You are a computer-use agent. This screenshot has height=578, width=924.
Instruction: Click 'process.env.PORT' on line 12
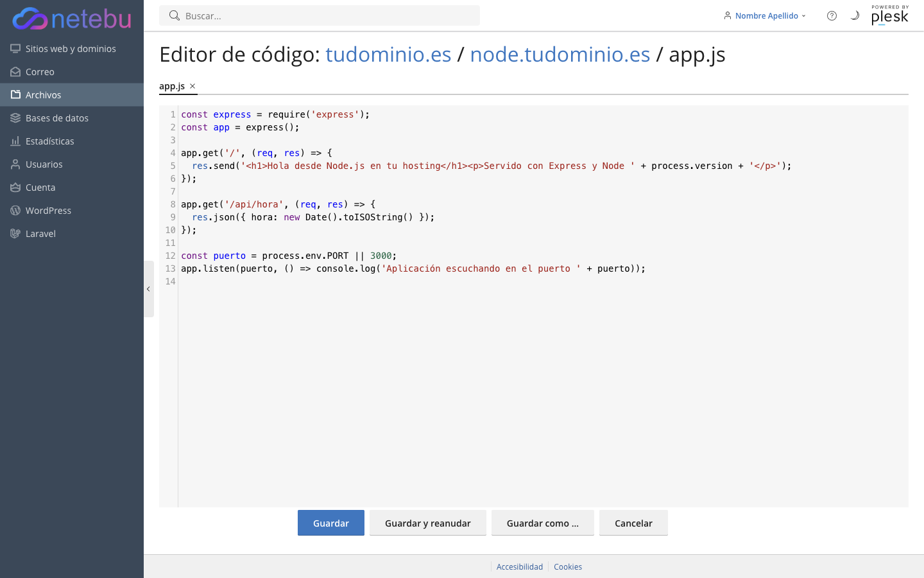(305, 256)
